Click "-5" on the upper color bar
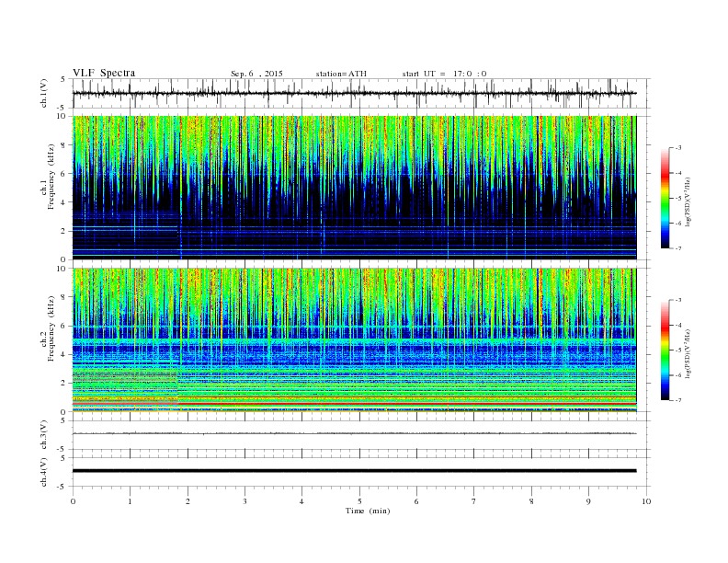728x563 pixels. pyautogui.click(x=677, y=199)
